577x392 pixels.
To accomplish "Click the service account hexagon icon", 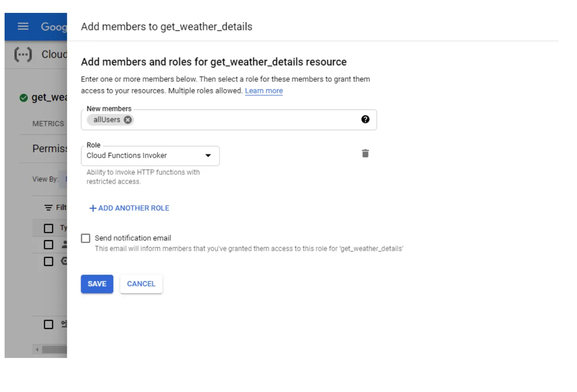I will [x=64, y=260].
